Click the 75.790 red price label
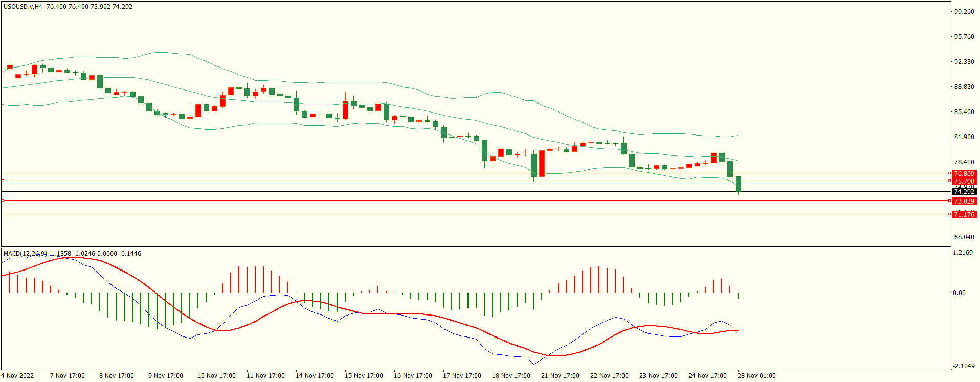The width and height of the screenshot is (980, 382). click(964, 182)
